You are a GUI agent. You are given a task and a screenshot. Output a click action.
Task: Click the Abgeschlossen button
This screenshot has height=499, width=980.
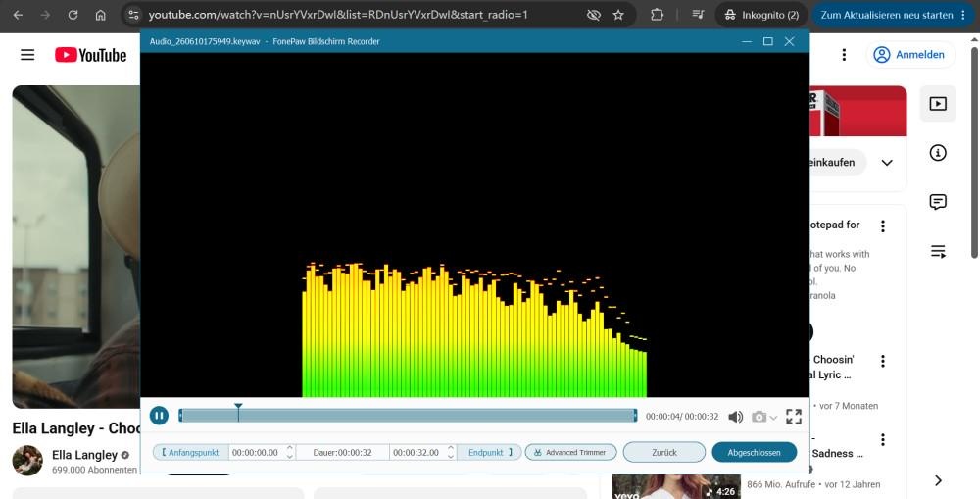point(754,452)
